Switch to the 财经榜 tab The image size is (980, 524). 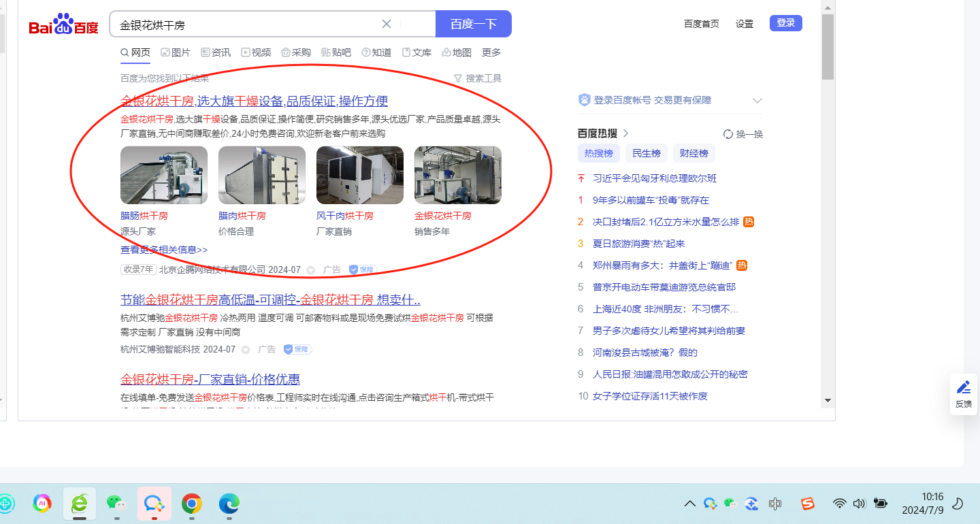pos(694,153)
